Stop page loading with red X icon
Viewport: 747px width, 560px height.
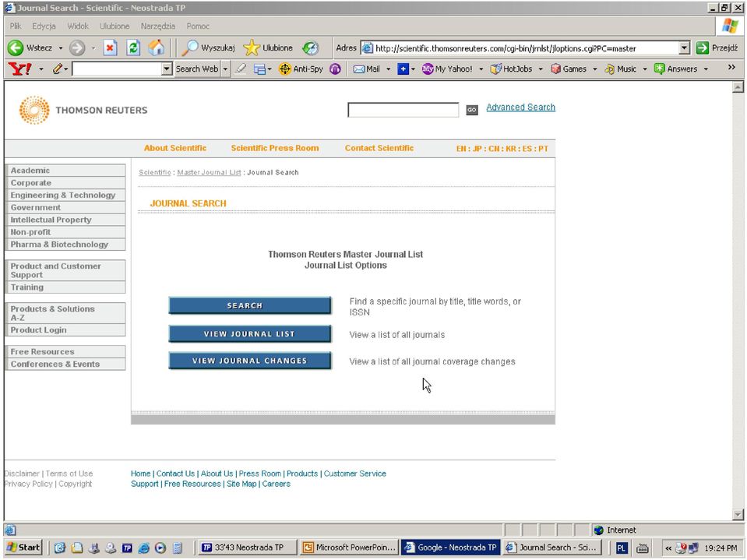click(110, 48)
